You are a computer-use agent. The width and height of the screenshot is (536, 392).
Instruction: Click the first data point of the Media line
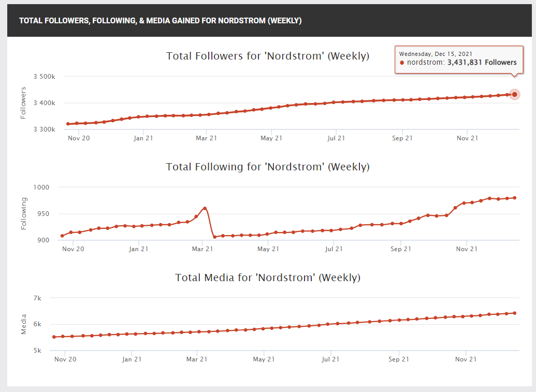(54, 337)
